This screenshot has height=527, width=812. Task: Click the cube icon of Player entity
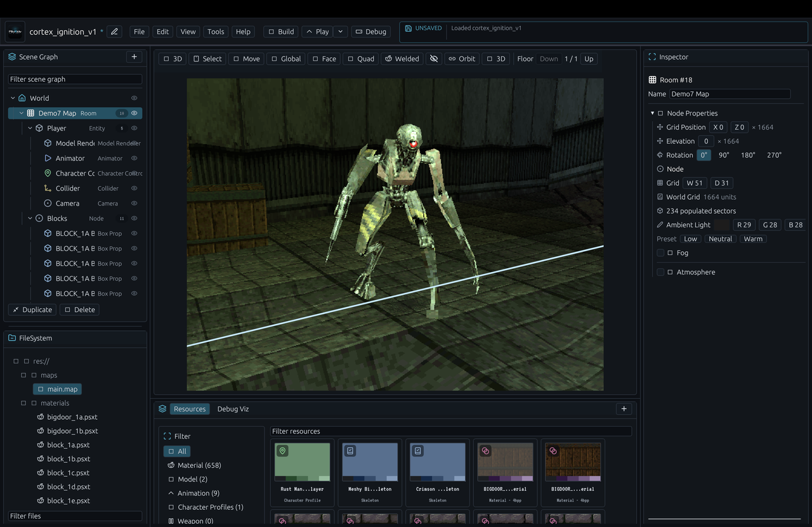[x=39, y=128]
